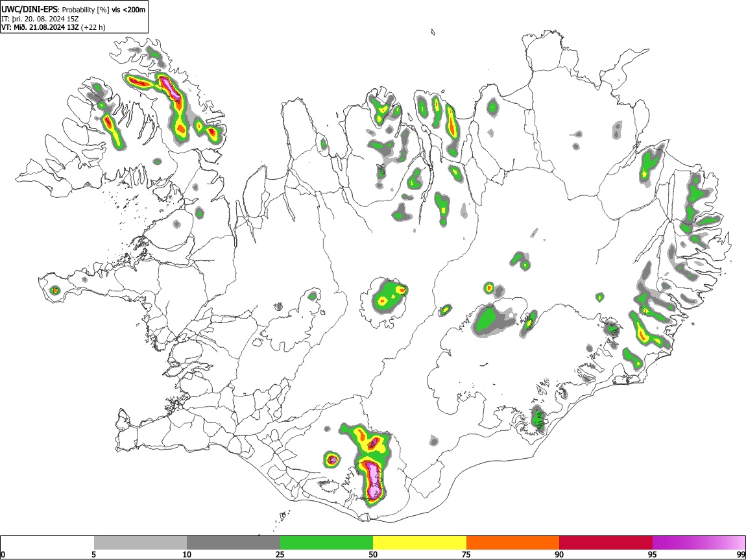Click the '(+22 h)' forecast offset text

[93, 27]
